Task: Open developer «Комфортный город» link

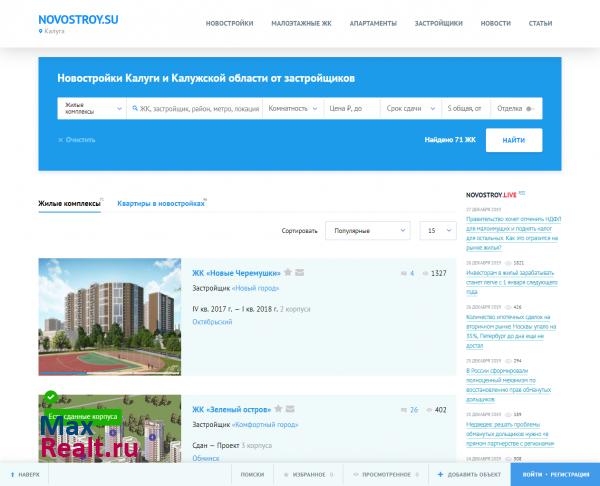Action: point(265,425)
